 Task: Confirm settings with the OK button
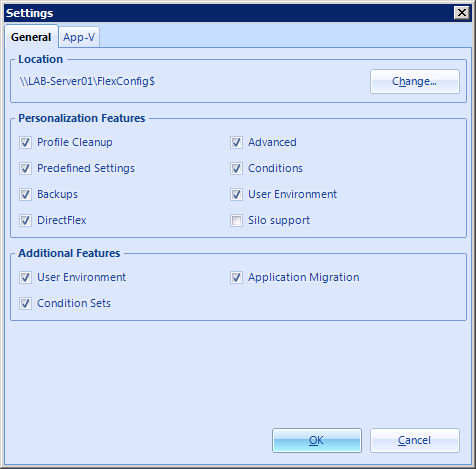pyautogui.click(x=317, y=440)
